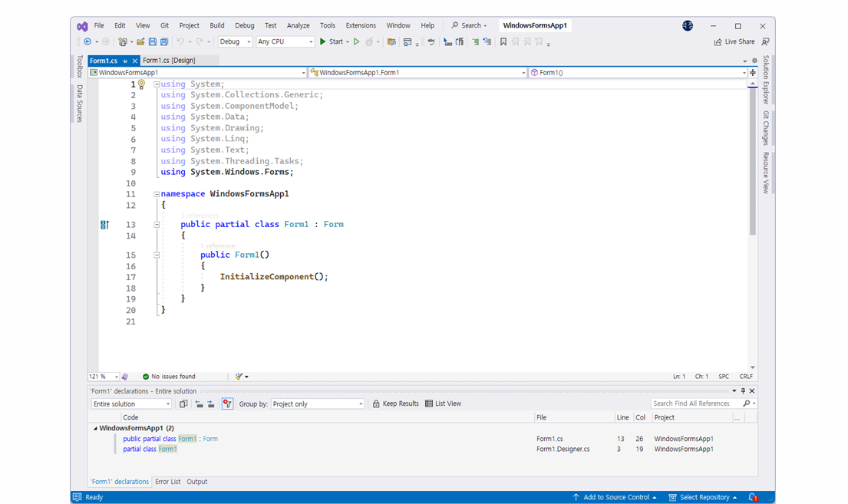Click the editor vertical scrollbar thumb
Image resolution: width=848 pixels, height=504 pixels.
(752, 161)
